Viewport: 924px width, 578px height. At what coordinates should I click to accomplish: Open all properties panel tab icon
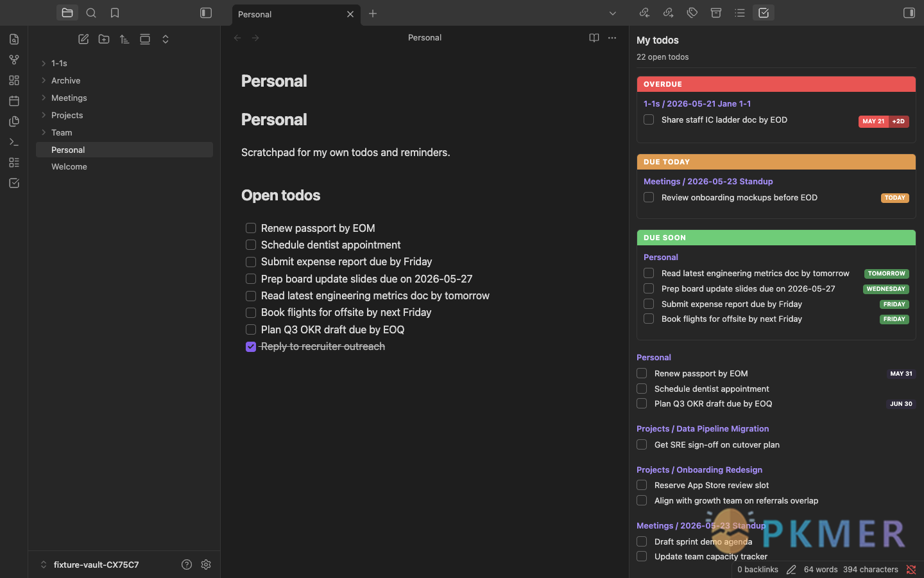coord(716,13)
